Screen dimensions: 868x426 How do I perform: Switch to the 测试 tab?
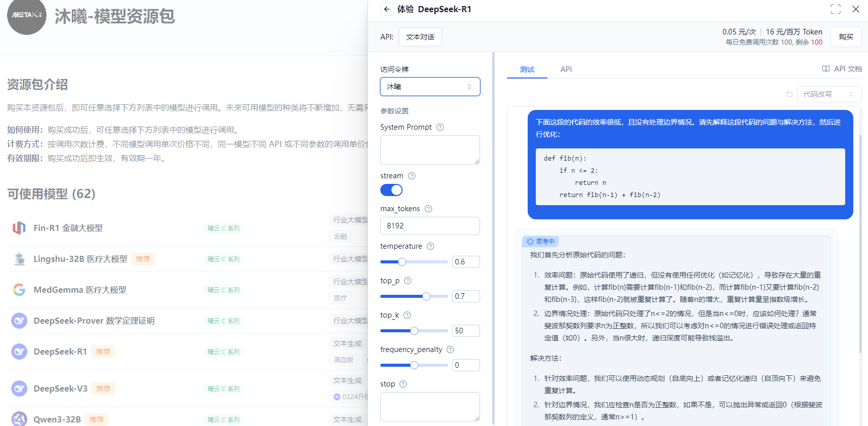pyautogui.click(x=527, y=69)
